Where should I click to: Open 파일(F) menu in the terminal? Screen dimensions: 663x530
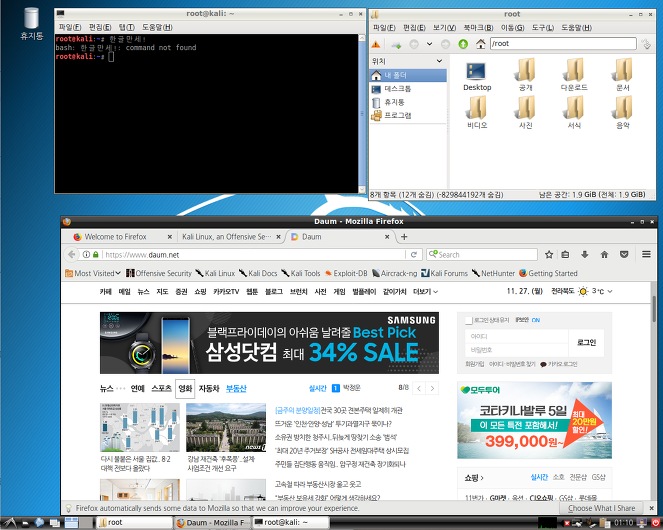pyautogui.click(x=70, y=27)
